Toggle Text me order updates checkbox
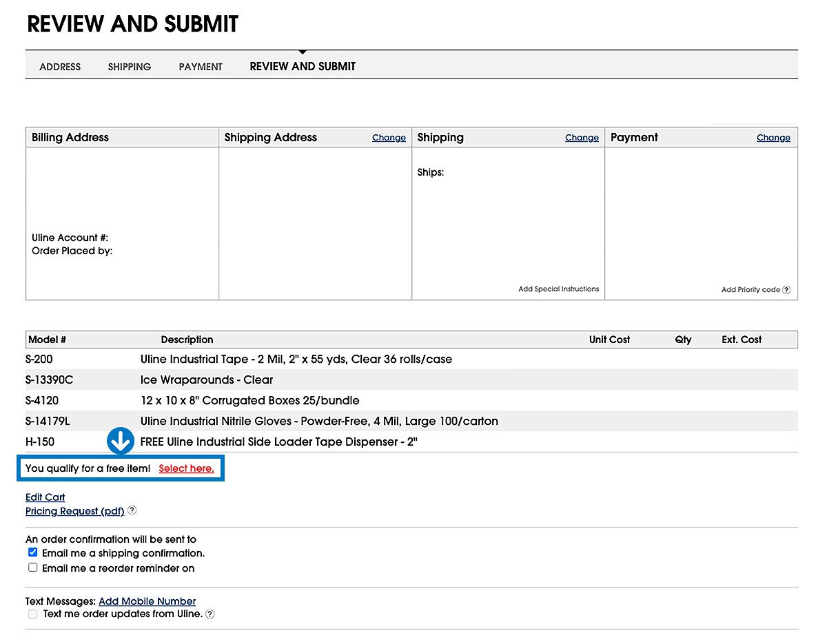The height and width of the screenshot is (644, 827). [32, 614]
